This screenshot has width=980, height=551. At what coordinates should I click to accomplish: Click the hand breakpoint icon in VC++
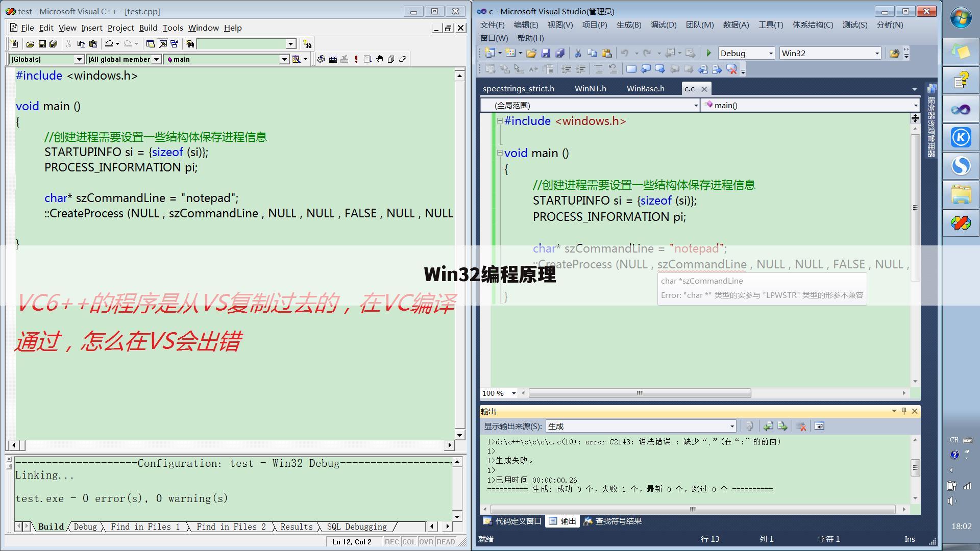point(380,59)
